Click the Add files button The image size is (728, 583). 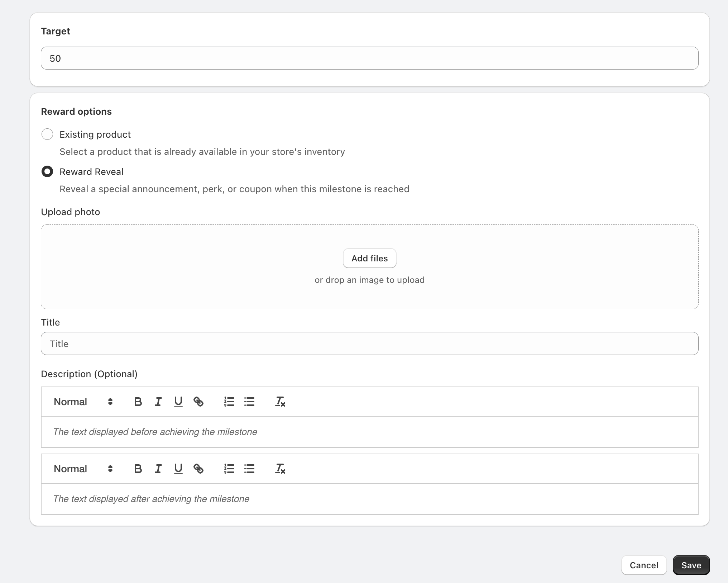(369, 258)
